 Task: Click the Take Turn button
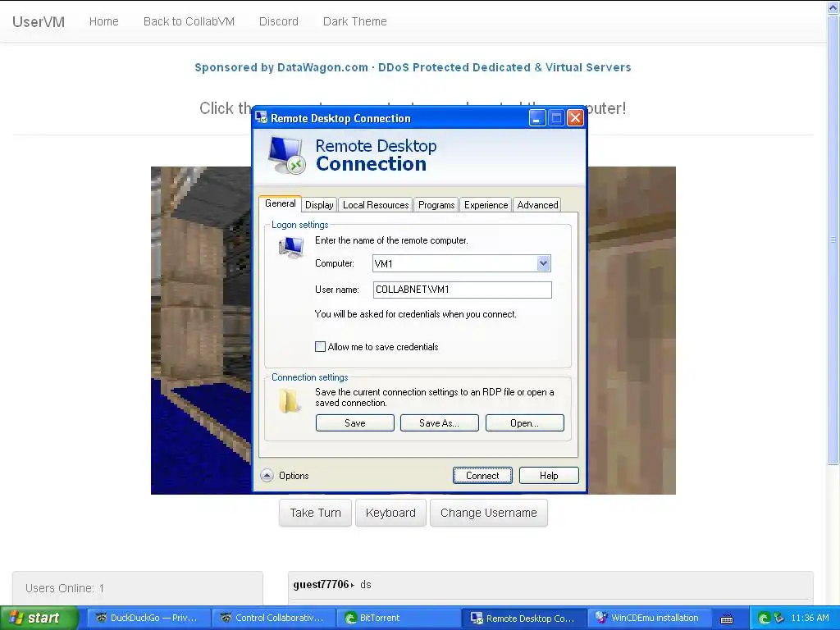click(x=315, y=513)
